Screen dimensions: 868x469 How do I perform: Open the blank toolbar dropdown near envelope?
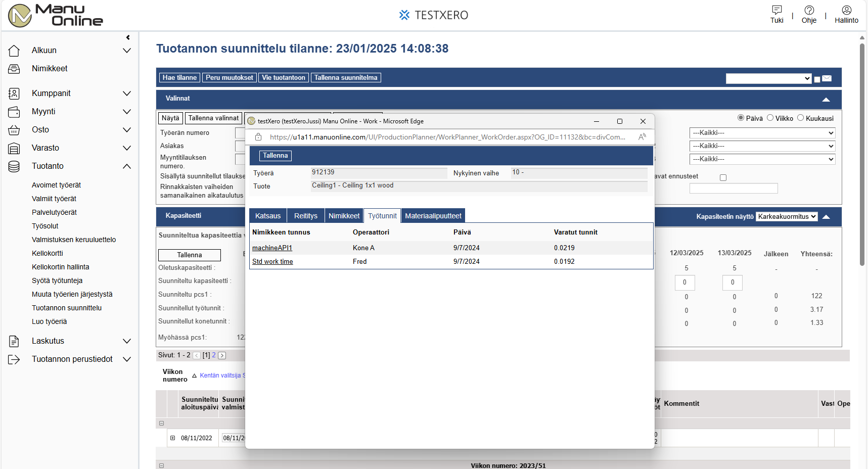[769, 78]
